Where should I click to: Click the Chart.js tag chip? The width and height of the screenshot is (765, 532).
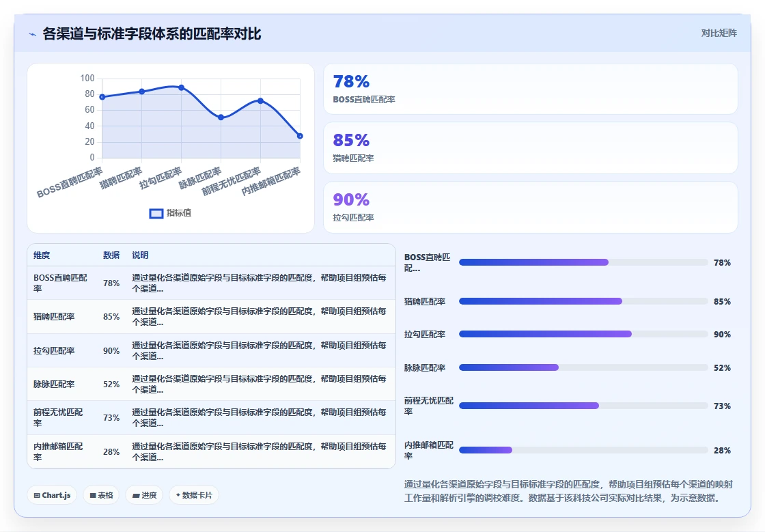coord(52,495)
